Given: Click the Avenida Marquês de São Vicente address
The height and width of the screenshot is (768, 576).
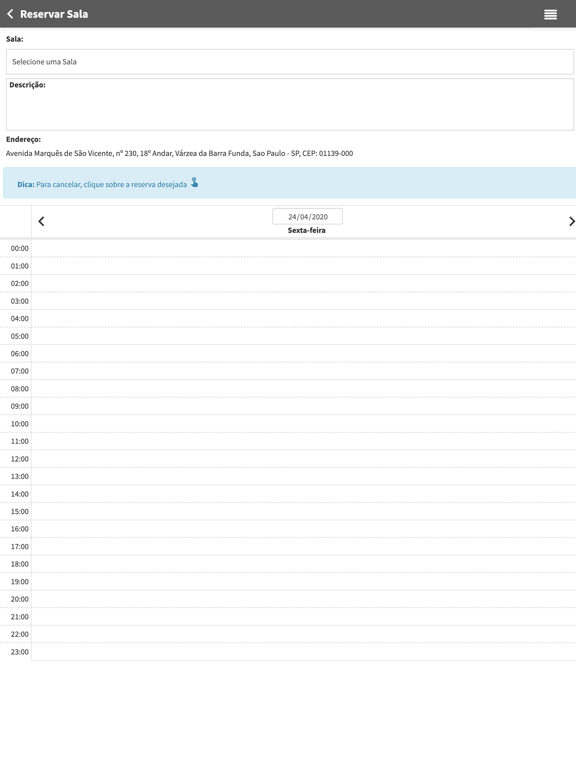Looking at the screenshot, I should click(179, 153).
